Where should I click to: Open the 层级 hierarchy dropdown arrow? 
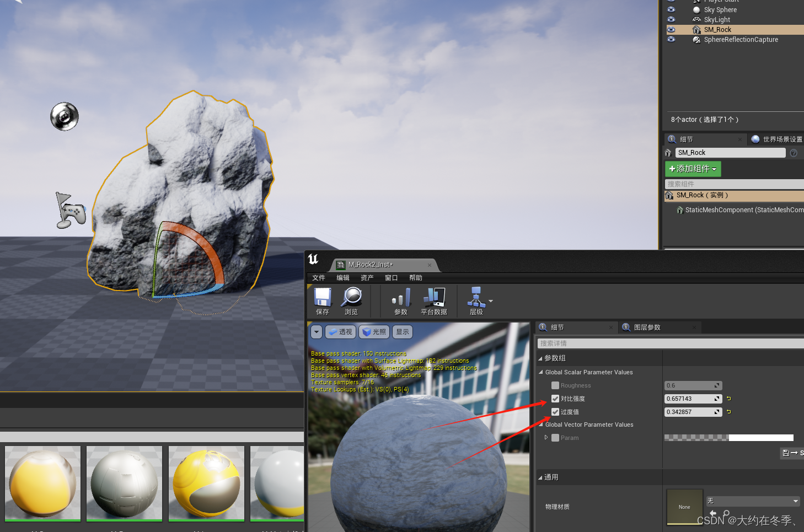pyautogui.click(x=491, y=301)
